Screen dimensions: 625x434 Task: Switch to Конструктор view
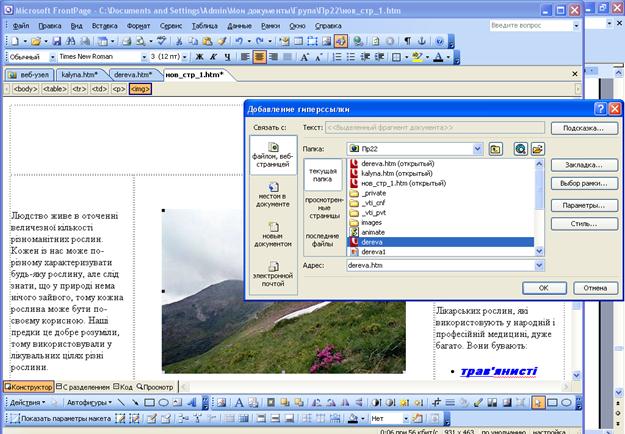tap(28, 387)
